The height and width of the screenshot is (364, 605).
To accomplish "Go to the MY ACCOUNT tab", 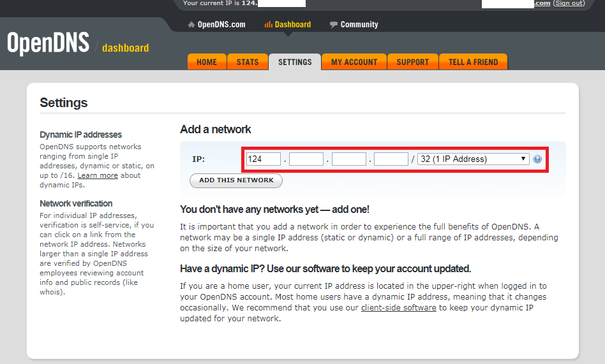I will coord(354,62).
